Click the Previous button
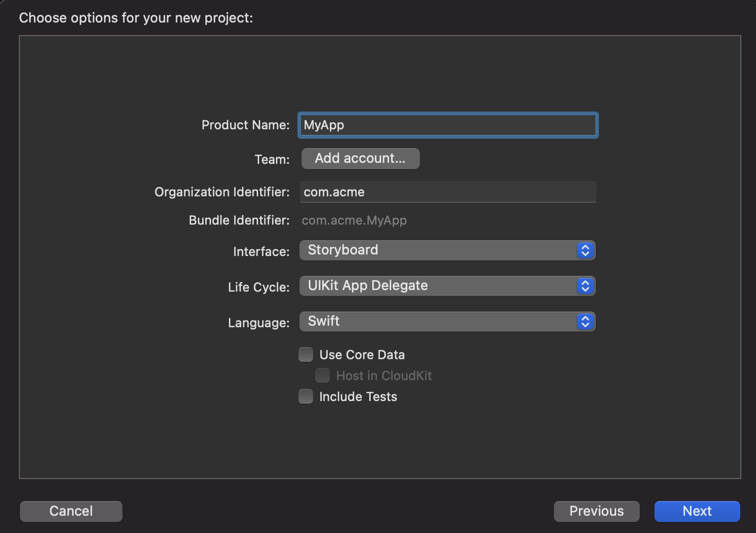Screen dimensions: 756x533 (x=596, y=511)
